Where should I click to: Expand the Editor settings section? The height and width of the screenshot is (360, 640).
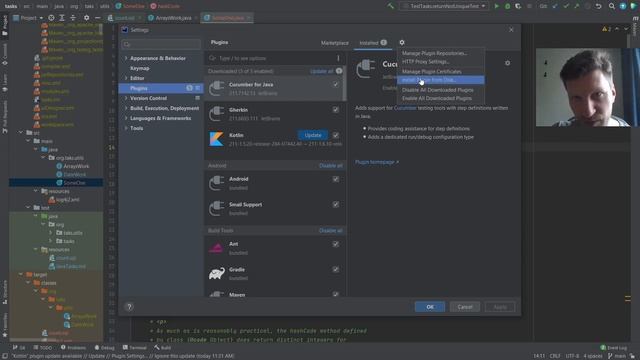tap(126, 78)
